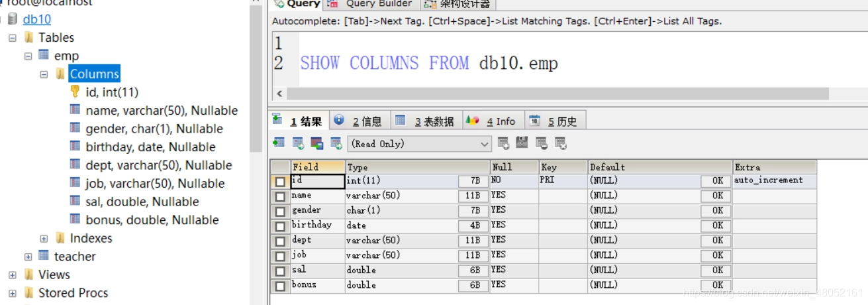Click the cancel changes icon with x

click(x=561, y=143)
